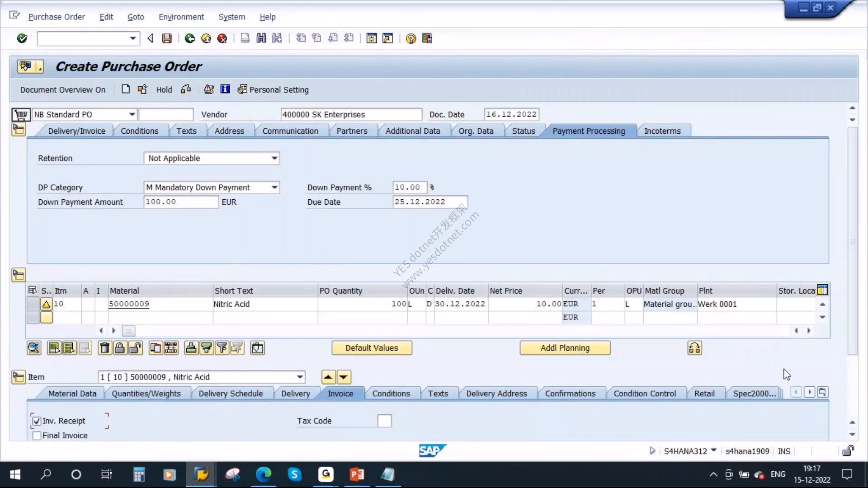The height and width of the screenshot is (488, 868).
Task: Click the Save floppy disk icon
Action: 167,38
